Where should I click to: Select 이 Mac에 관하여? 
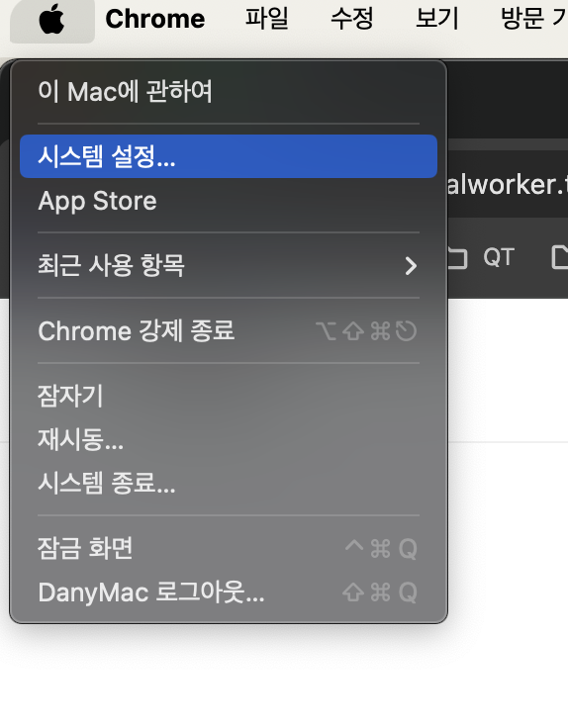(x=229, y=91)
